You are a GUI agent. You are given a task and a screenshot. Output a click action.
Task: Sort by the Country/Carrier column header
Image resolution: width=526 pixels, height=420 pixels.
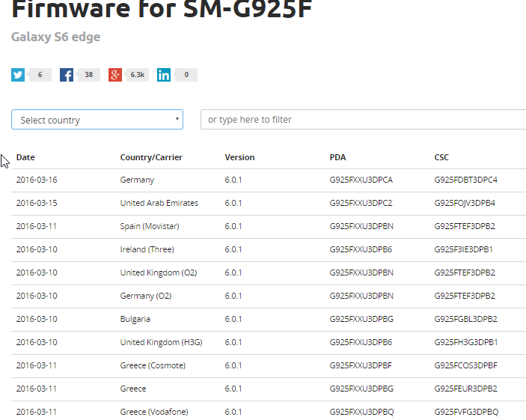pos(151,157)
